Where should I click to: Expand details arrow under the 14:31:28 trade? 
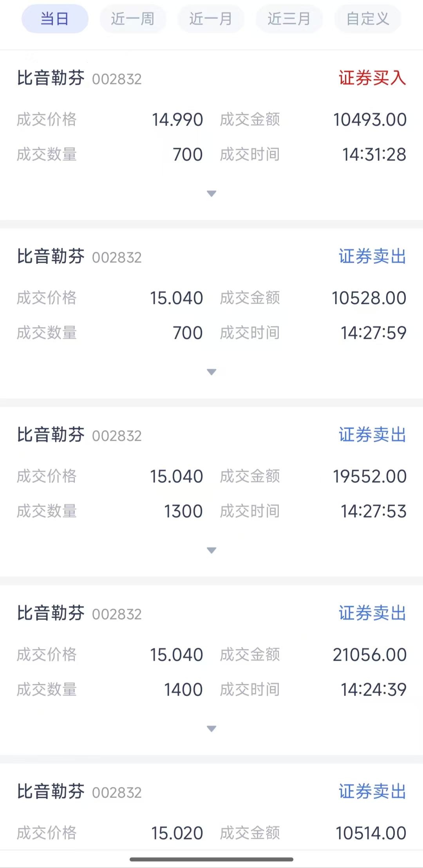[x=211, y=194]
